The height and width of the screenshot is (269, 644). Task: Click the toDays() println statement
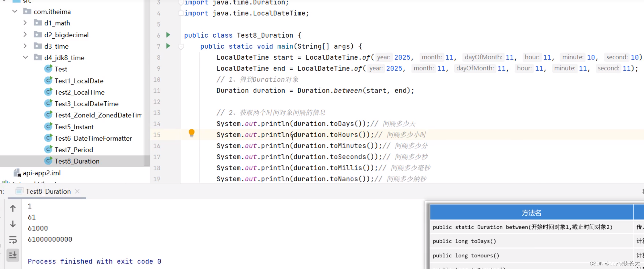tap(293, 124)
